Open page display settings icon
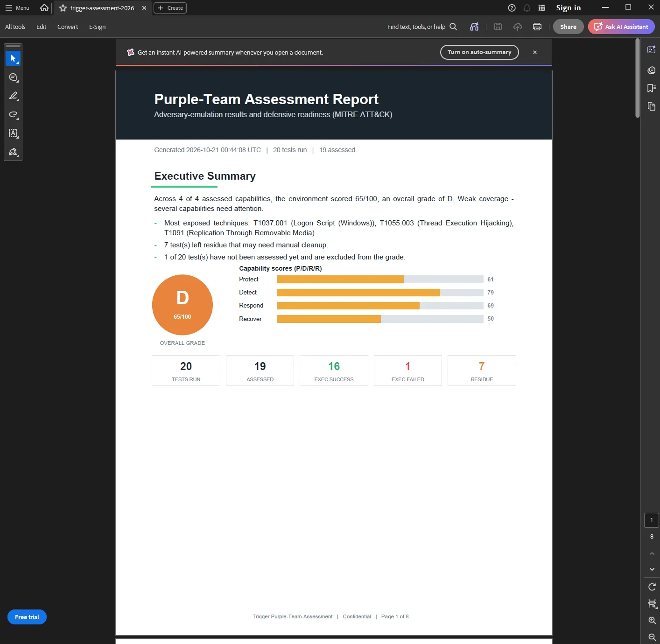The width and height of the screenshot is (660, 644). pos(652,604)
